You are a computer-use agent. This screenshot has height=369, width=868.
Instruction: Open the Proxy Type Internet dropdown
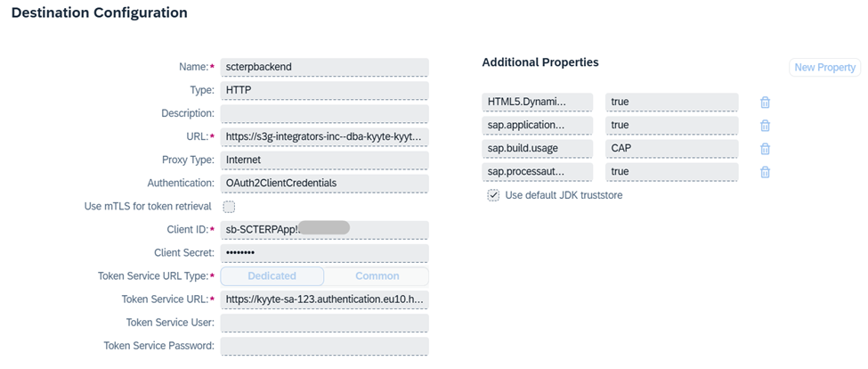(x=324, y=160)
